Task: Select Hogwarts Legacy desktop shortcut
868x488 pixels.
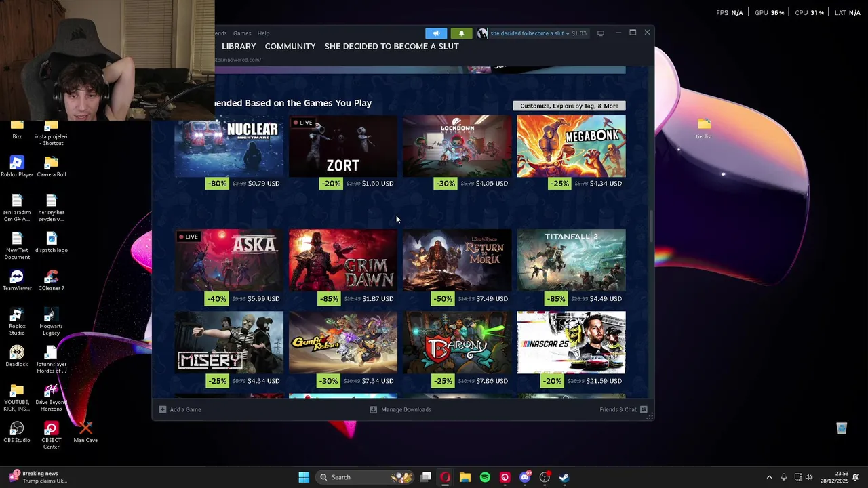Action: tap(52, 321)
